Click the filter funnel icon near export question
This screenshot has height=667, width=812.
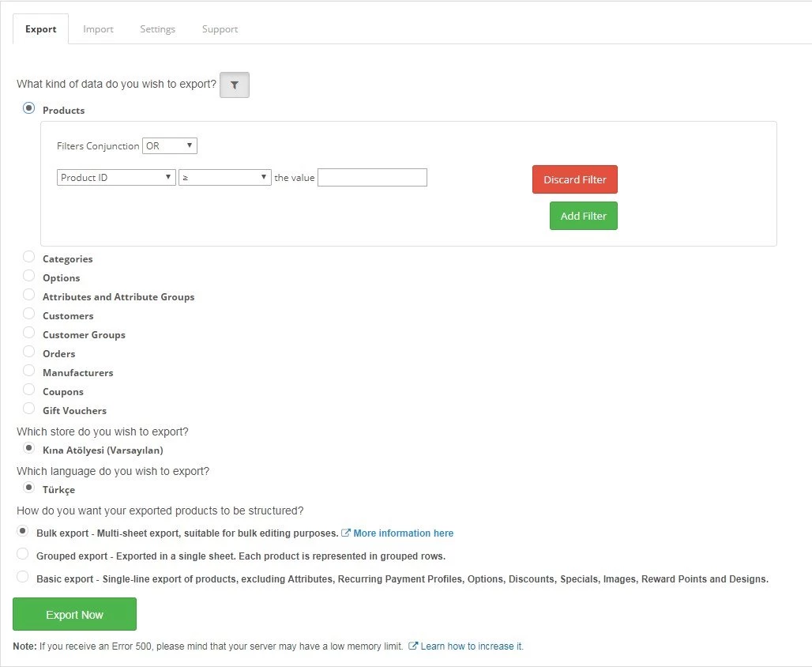point(234,85)
